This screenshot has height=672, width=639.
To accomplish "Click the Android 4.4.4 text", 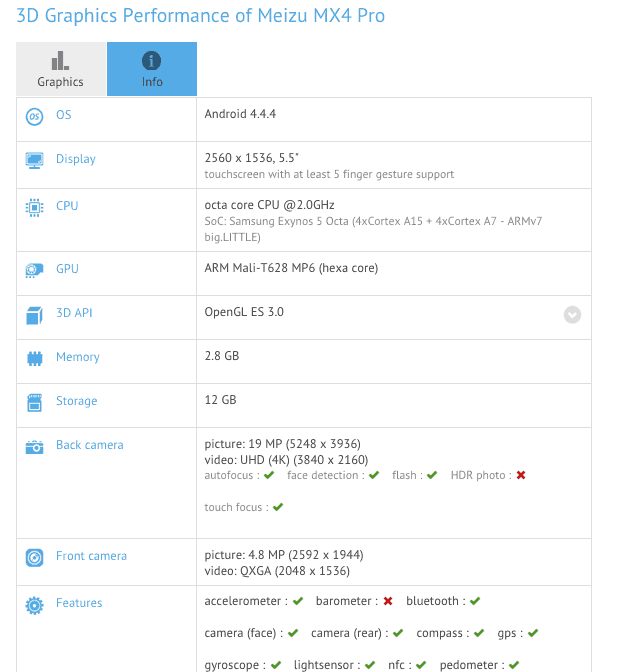I will (240, 114).
